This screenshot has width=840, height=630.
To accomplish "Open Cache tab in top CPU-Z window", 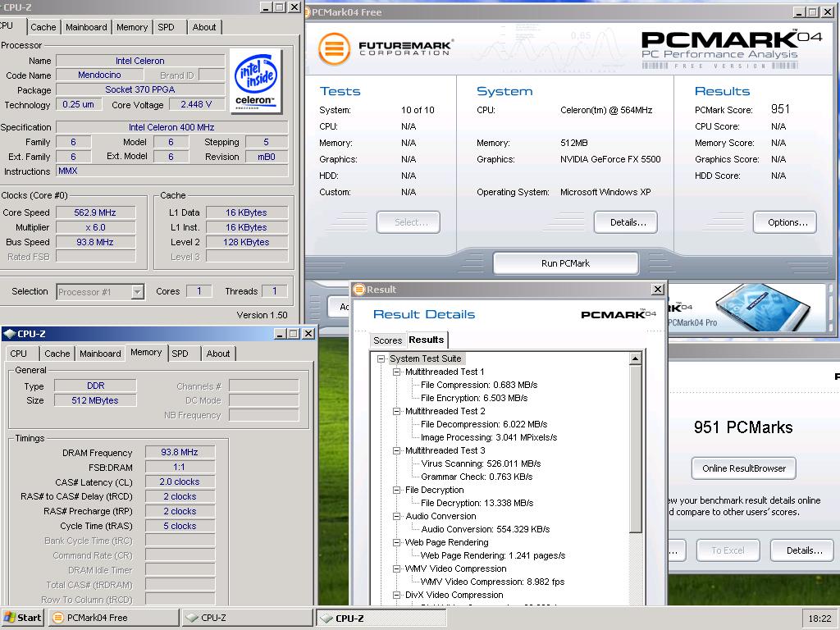I will (43, 27).
